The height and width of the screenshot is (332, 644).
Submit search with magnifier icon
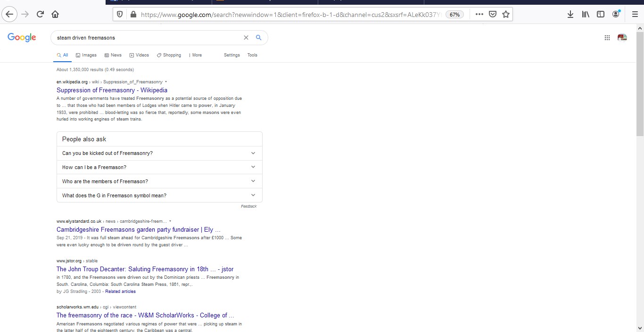pos(258,38)
